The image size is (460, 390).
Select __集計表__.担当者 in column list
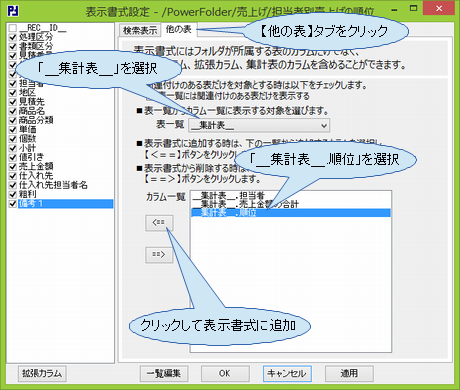(291, 195)
